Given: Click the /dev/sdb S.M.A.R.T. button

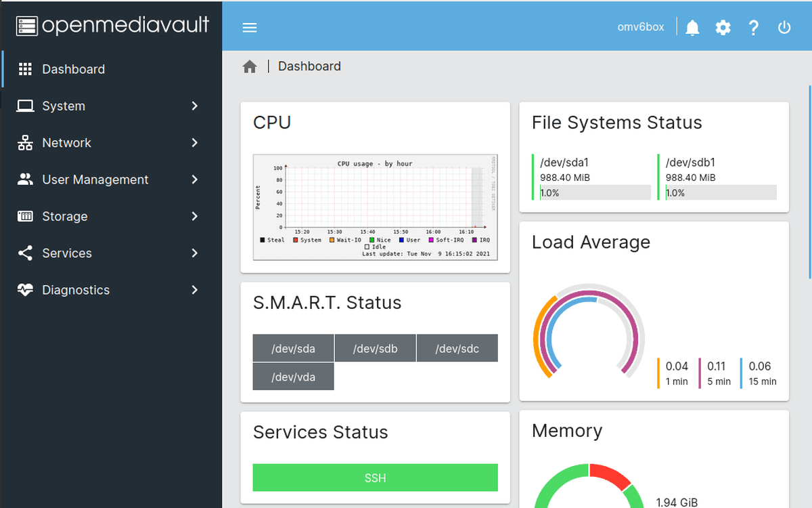Looking at the screenshot, I should [x=375, y=348].
